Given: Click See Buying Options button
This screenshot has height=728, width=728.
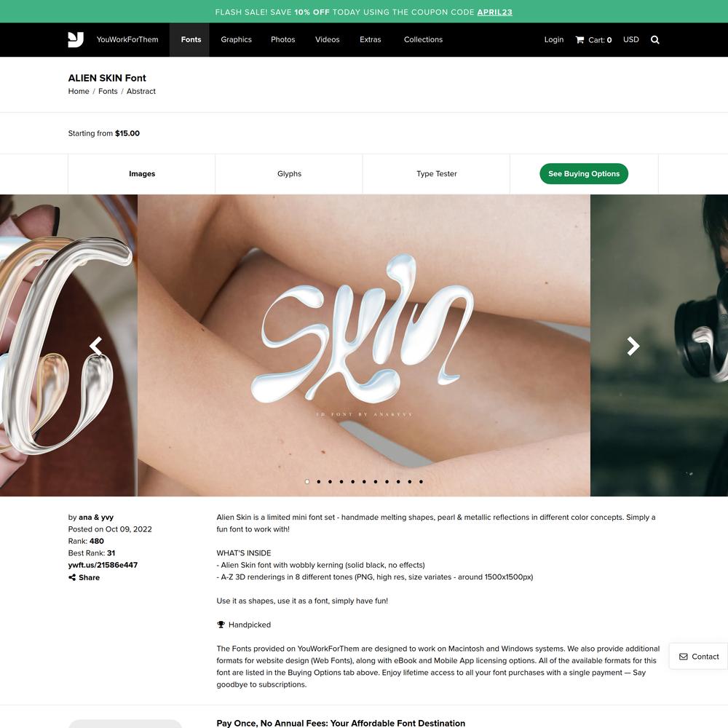Looking at the screenshot, I should point(584,174).
